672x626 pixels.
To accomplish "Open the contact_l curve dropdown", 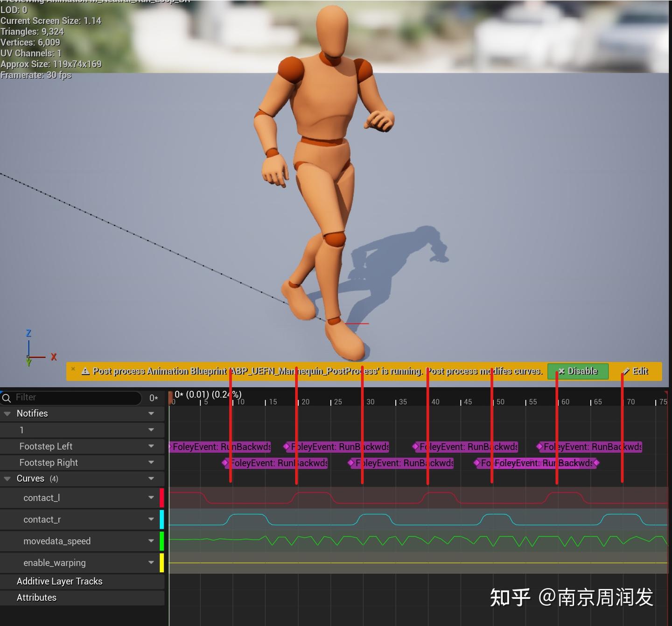I will [151, 498].
